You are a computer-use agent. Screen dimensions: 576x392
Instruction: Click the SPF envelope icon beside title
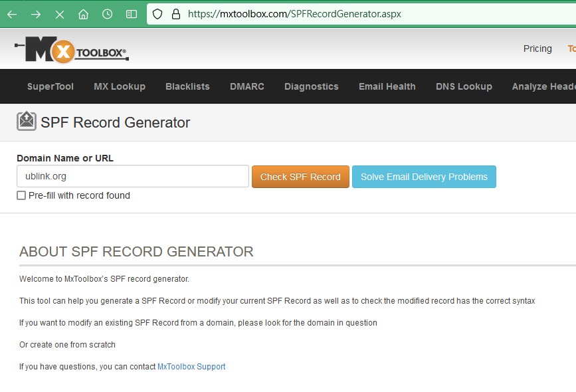click(27, 122)
